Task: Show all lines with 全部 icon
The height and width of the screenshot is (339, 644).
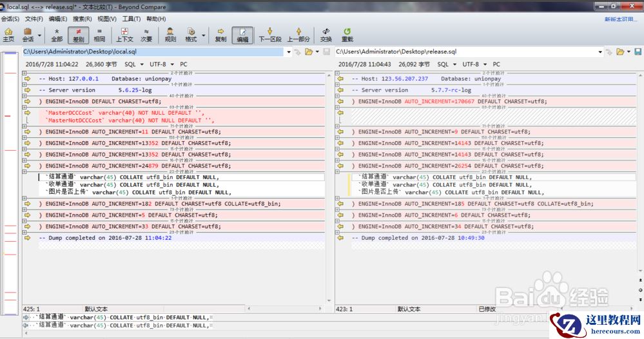Action: click(57, 34)
